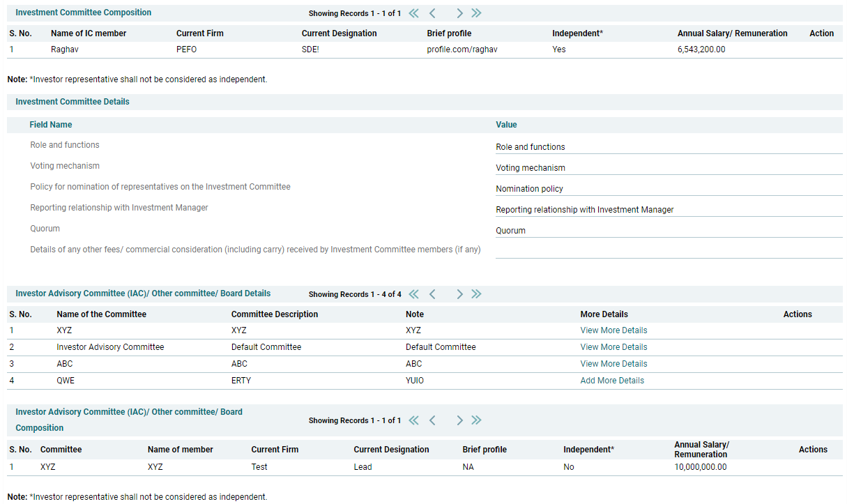Go to first page in Investment Committee Composition
The height and width of the screenshot is (504, 847).
[x=414, y=13]
